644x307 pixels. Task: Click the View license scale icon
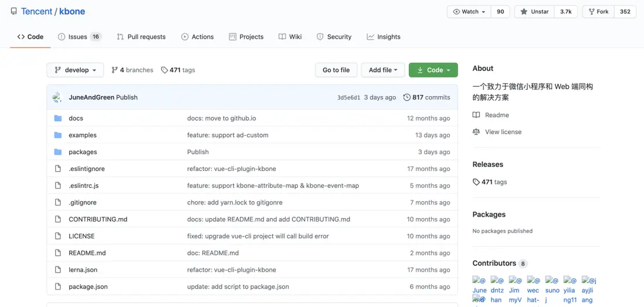point(476,132)
